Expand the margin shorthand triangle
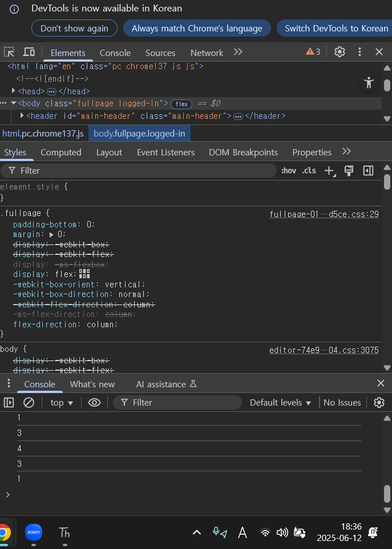Viewport: 392px width, 549px height. 52,235
